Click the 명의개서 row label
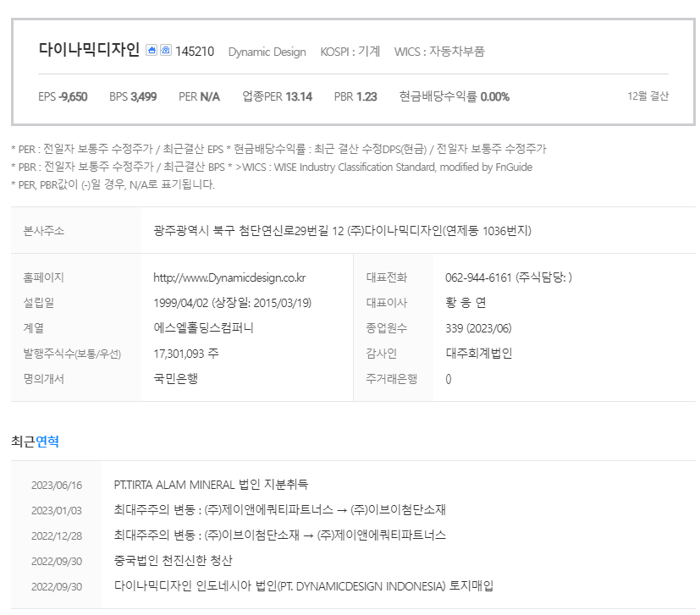Viewport: 700px width, 615px height. pos(44,379)
